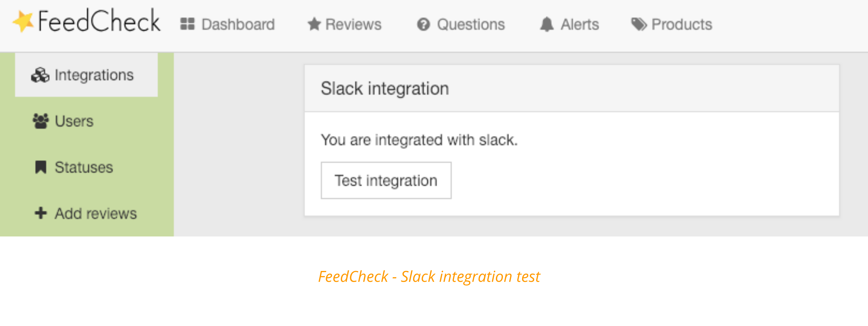Image resolution: width=868 pixels, height=326 pixels.
Task: Click the Users group icon
Action: pos(41,121)
